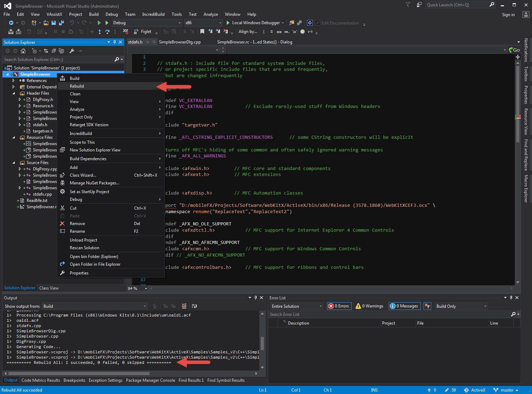
Task: Click the Go button icon in navigation bar
Action: [x=514, y=50]
